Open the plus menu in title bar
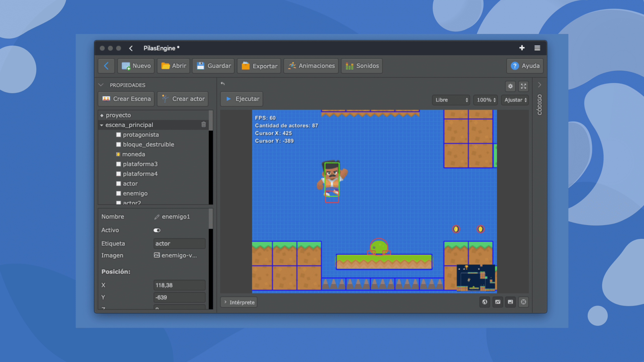644x362 pixels. 522,48
